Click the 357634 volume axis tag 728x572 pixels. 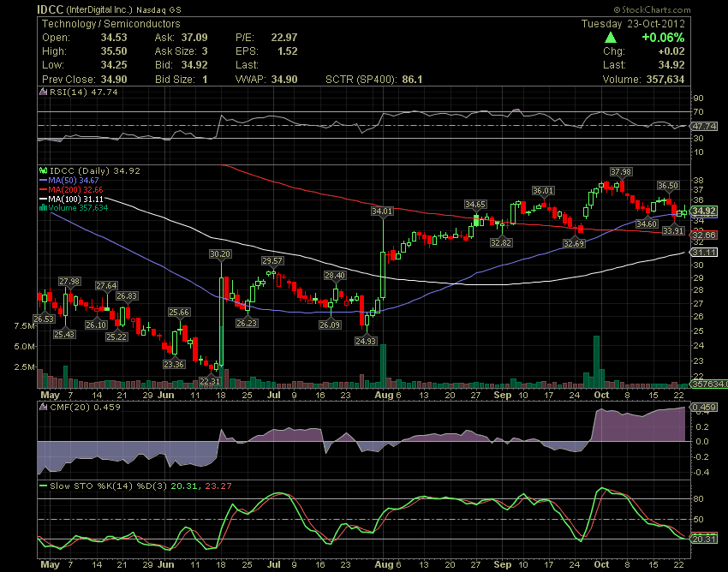tap(709, 384)
